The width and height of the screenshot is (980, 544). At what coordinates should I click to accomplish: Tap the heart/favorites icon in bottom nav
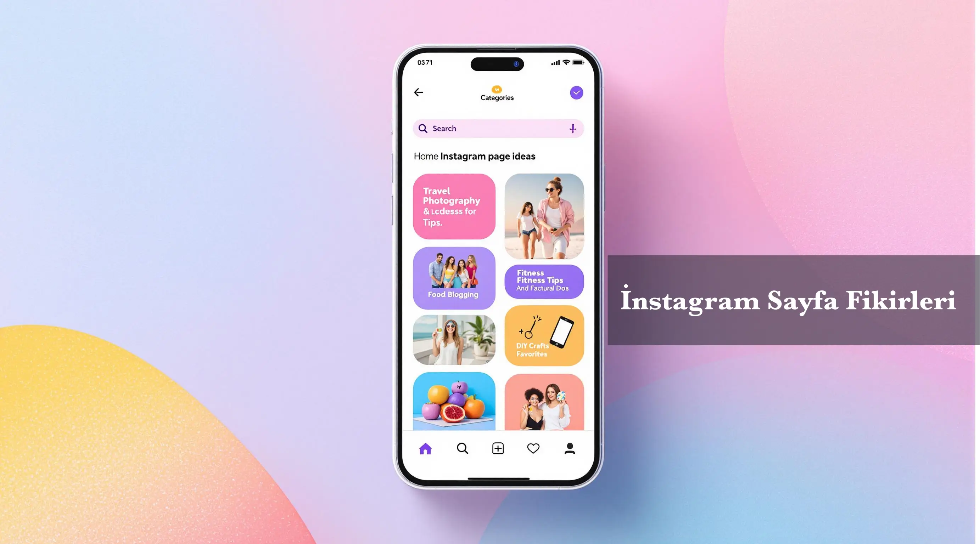(x=533, y=449)
